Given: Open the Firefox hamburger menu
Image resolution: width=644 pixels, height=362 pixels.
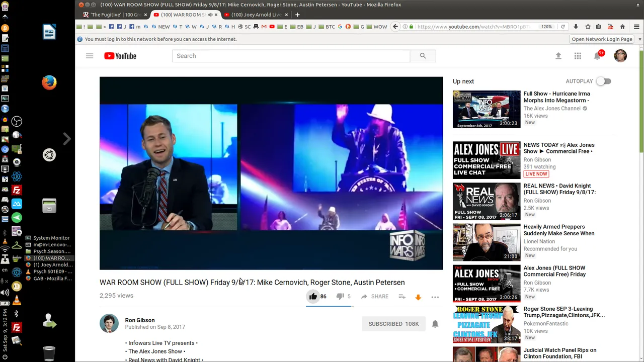Looking at the screenshot, I should click(x=636, y=27).
